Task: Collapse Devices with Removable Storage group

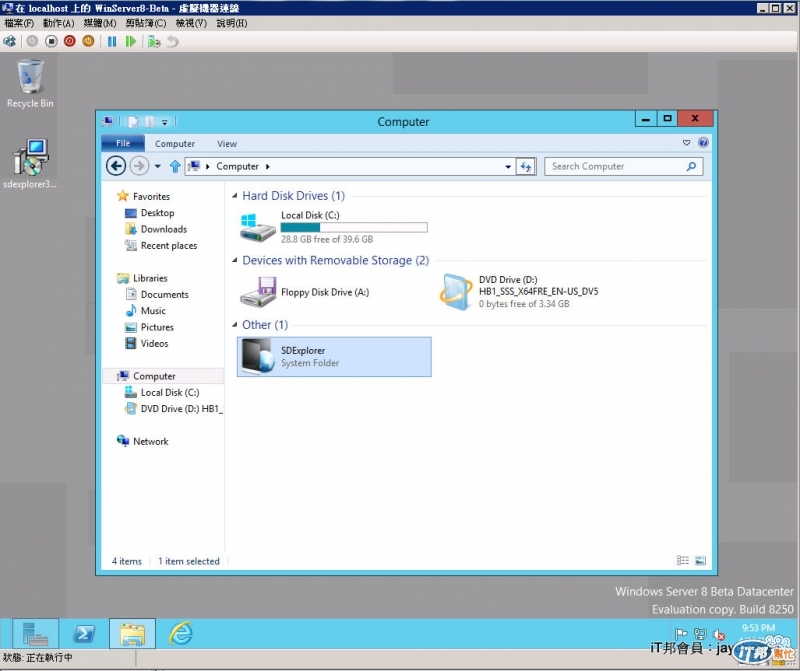Action: tap(235, 260)
